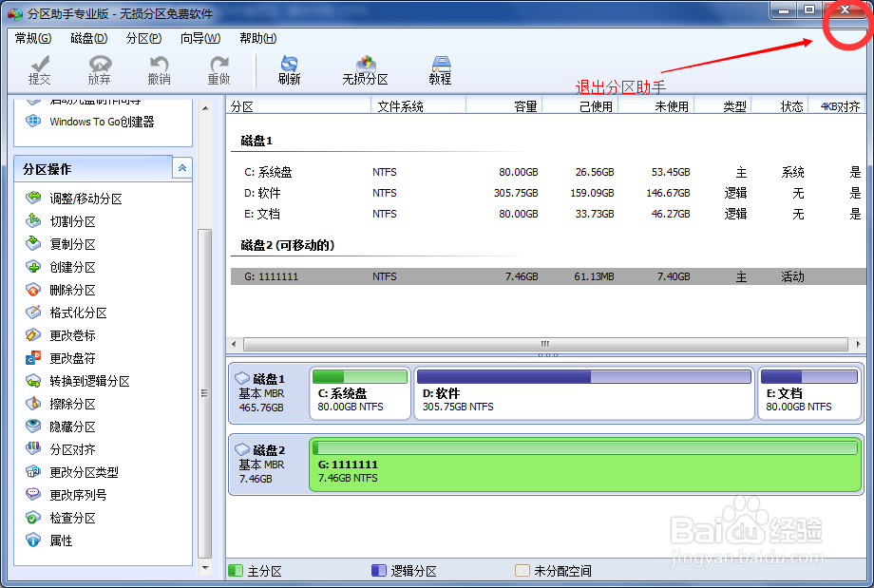Click the 放弃 (discard) toolbar icon

click(100, 69)
